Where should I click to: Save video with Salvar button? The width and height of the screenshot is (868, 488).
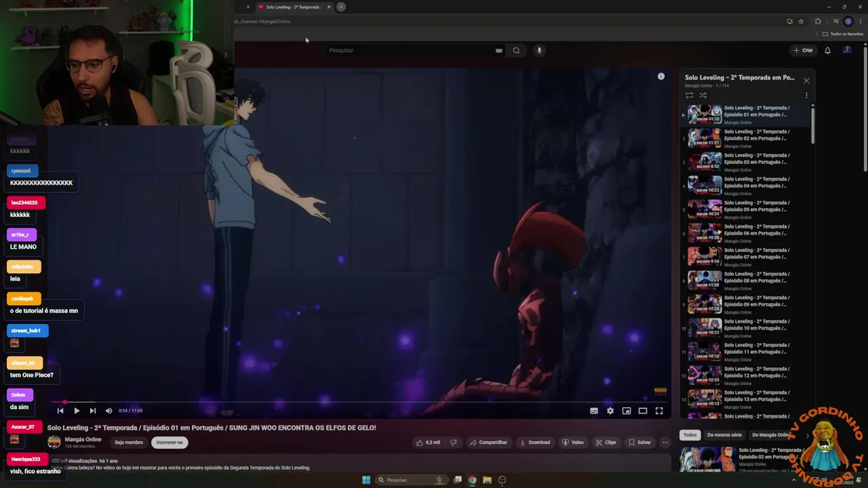[x=639, y=443]
